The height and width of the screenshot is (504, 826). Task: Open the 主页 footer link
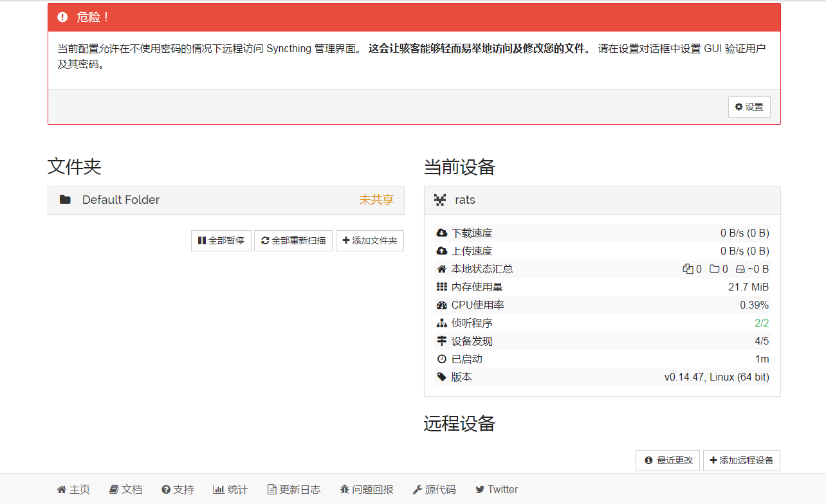pos(73,489)
